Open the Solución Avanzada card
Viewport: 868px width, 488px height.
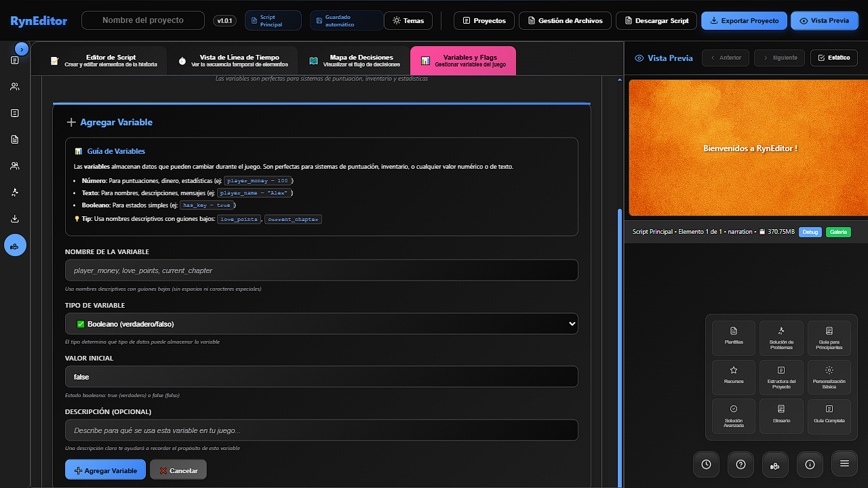coord(734,416)
